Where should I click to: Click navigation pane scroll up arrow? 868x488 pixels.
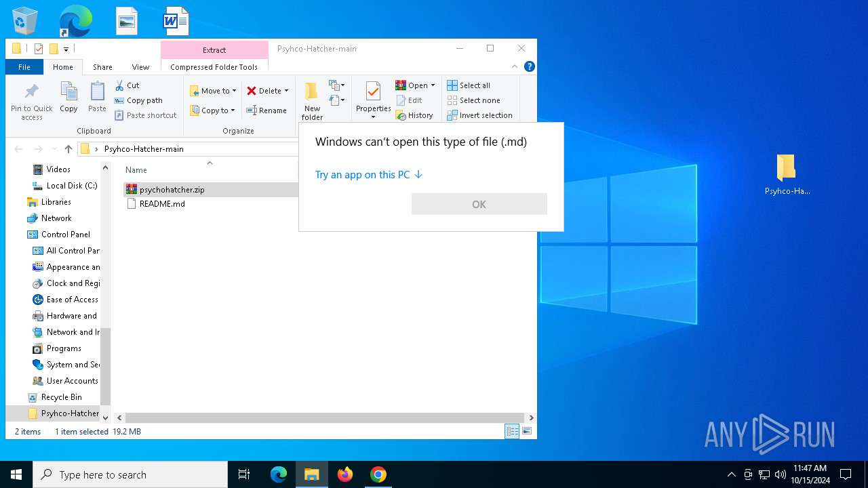point(105,168)
